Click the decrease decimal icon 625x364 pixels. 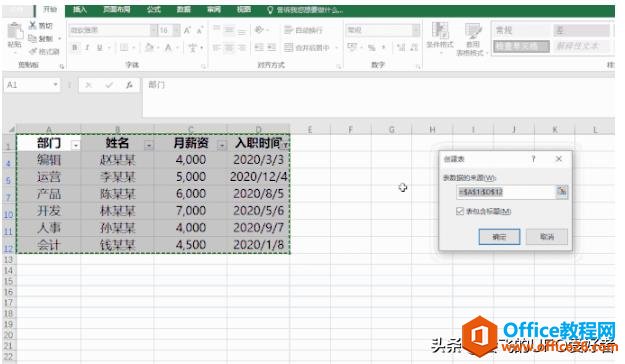pyautogui.click(x=414, y=47)
